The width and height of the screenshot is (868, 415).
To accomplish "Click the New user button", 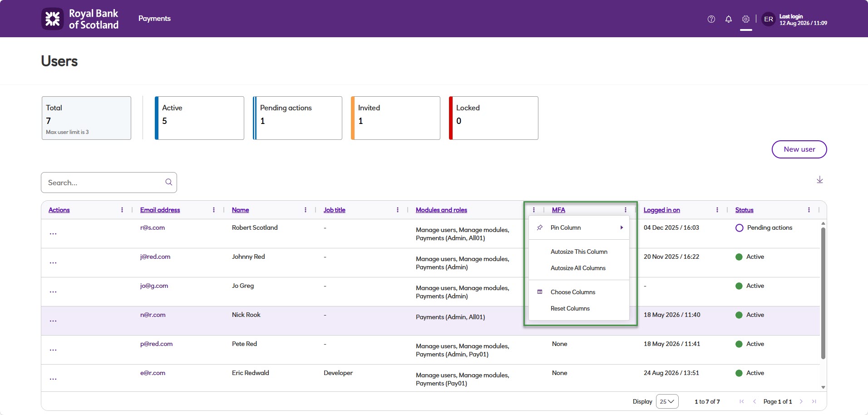I will tap(799, 149).
